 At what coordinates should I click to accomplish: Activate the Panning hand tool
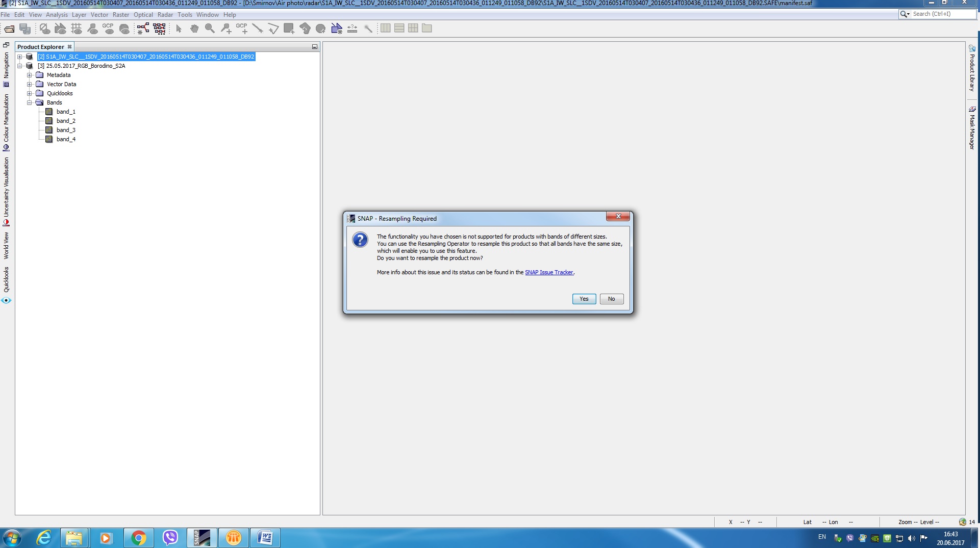[194, 29]
